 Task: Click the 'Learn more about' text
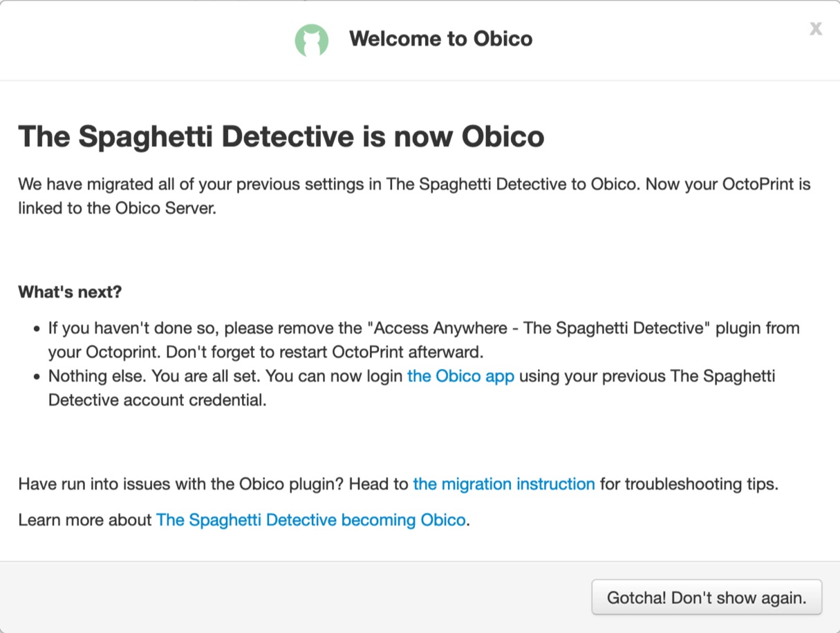pyautogui.click(x=84, y=520)
